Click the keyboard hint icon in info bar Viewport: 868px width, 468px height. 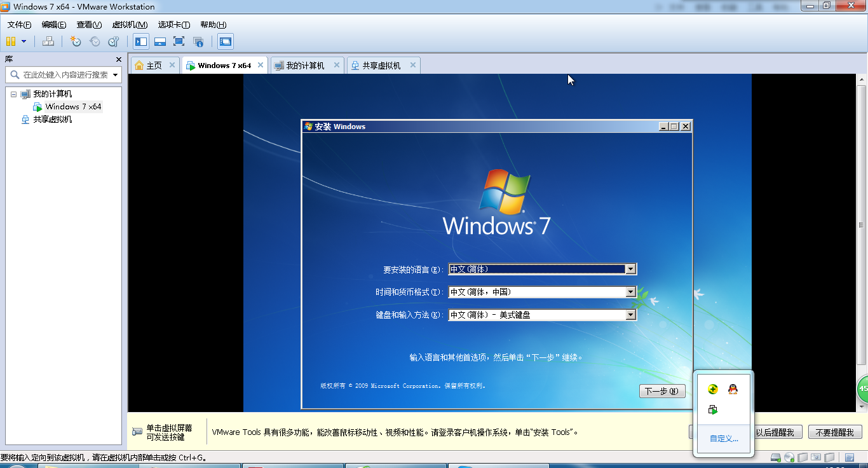point(137,432)
